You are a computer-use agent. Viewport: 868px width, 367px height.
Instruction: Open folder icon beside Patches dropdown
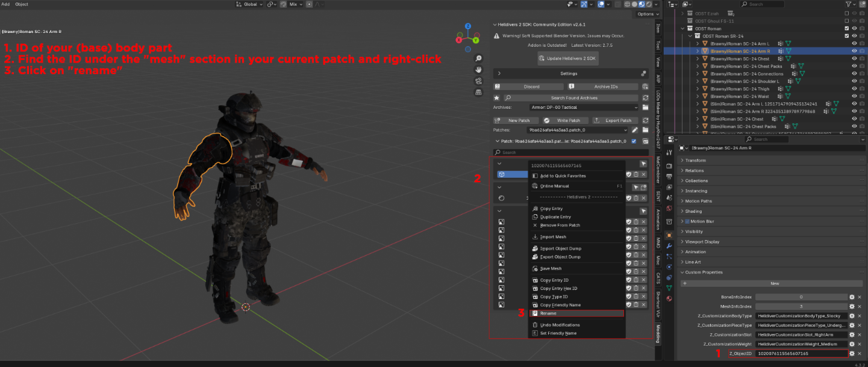tap(645, 130)
